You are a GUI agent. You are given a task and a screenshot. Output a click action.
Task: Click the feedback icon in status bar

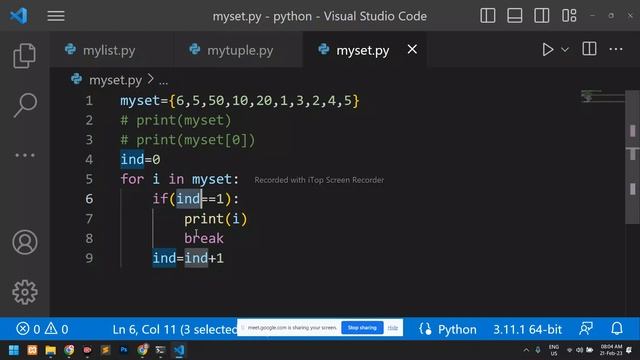click(586, 329)
